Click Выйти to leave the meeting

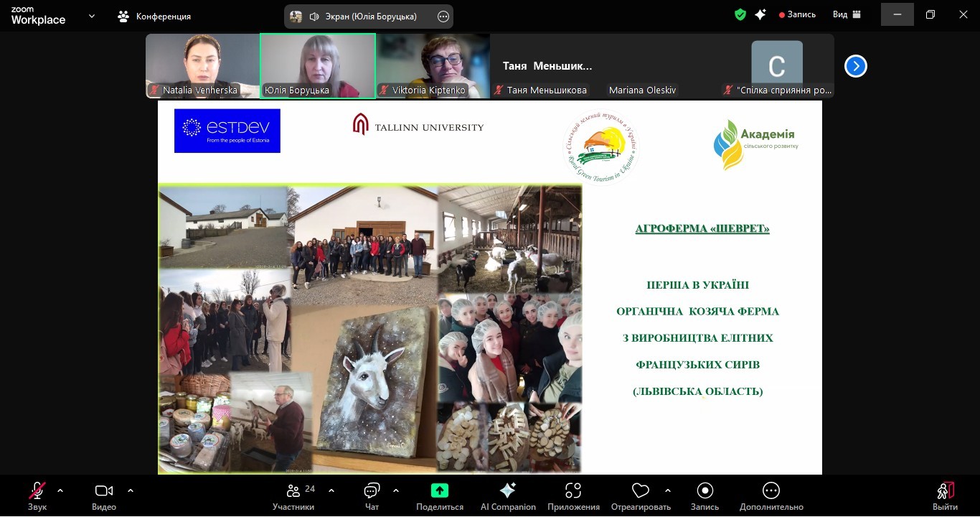click(x=945, y=495)
